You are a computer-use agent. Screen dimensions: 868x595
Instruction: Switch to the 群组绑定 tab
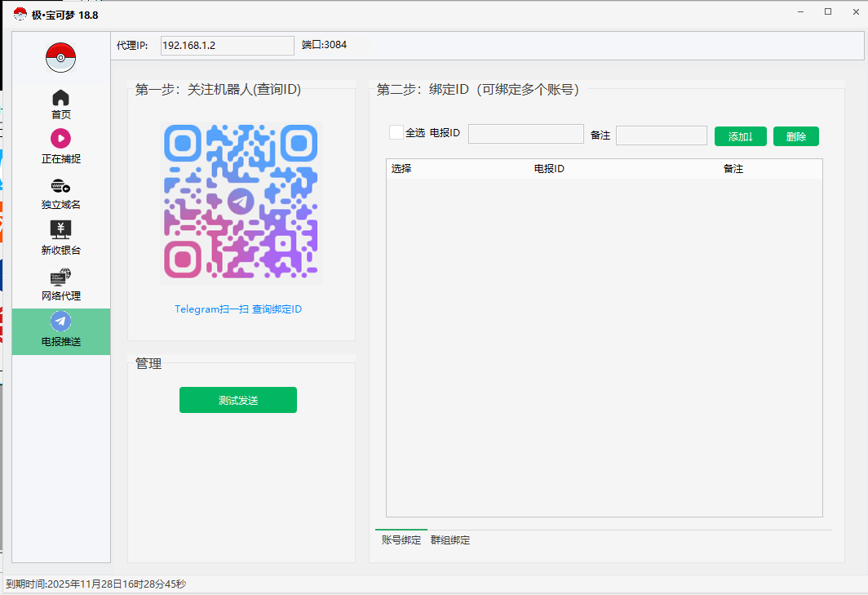(x=450, y=540)
